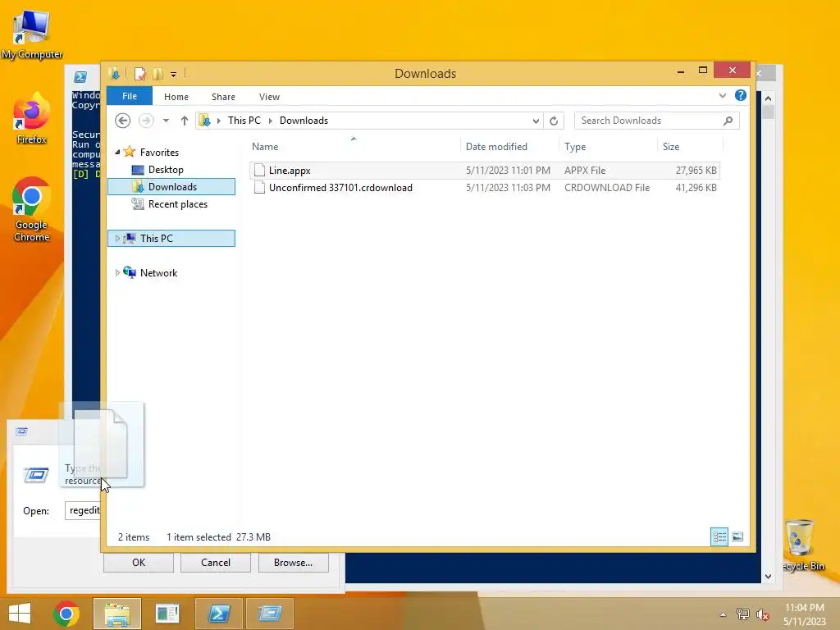Go up one folder level
The height and width of the screenshot is (630, 840).
pyautogui.click(x=185, y=121)
